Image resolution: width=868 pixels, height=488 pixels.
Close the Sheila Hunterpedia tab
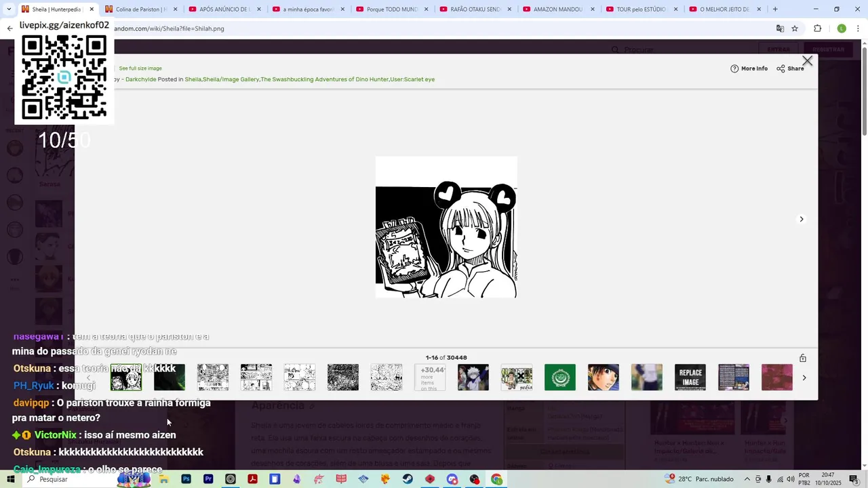tap(91, 9)
